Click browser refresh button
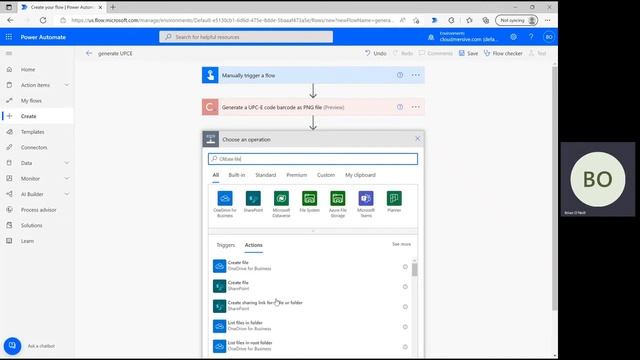This screenshot has height=360, width=640. 43,20
